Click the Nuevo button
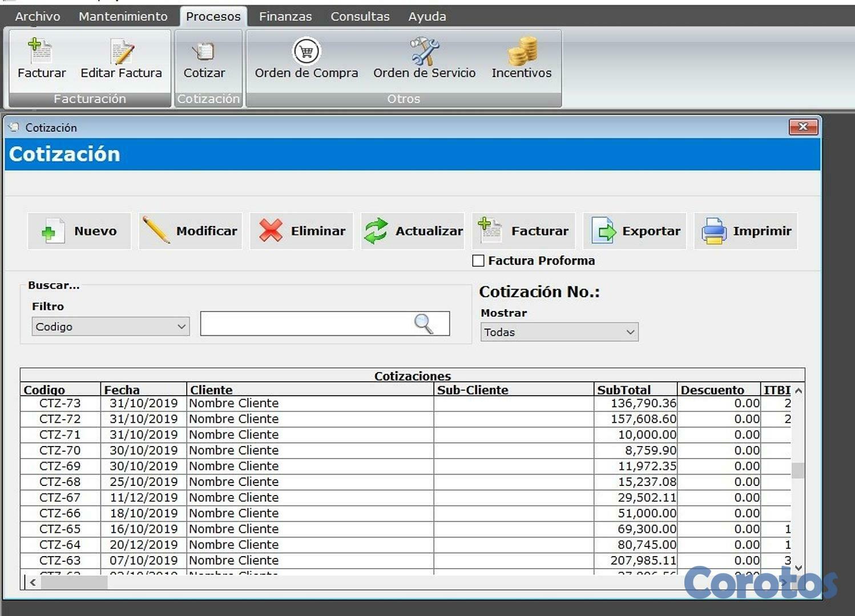 click(x=79, y=230)
